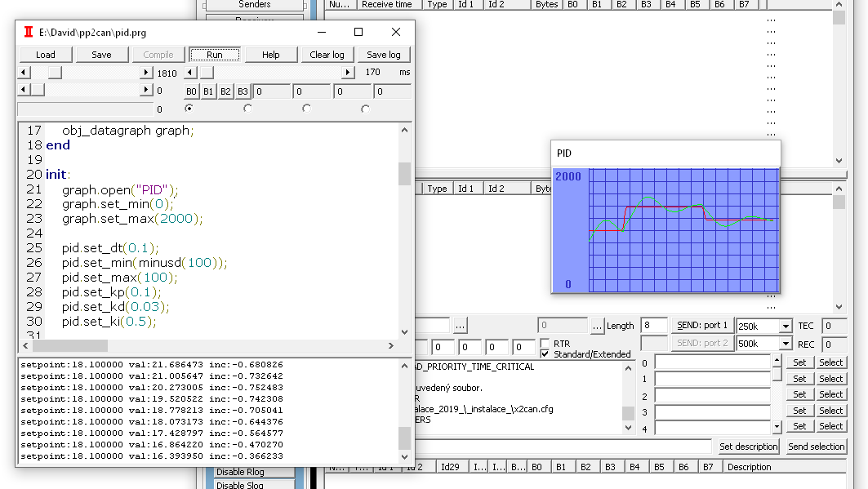Run the PID program
Image resolution: width=868 pixels, height=489 pixels.
tap(214, 55)
